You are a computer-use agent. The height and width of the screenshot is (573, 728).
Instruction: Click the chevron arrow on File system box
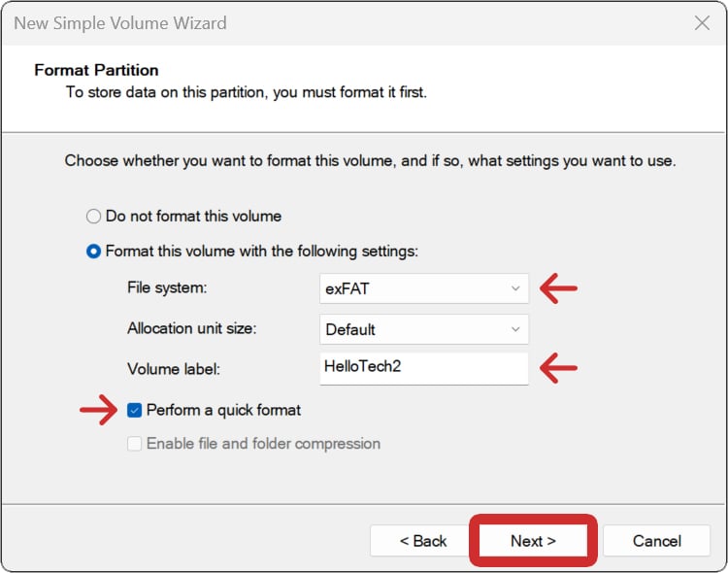[x=515, y=288]
